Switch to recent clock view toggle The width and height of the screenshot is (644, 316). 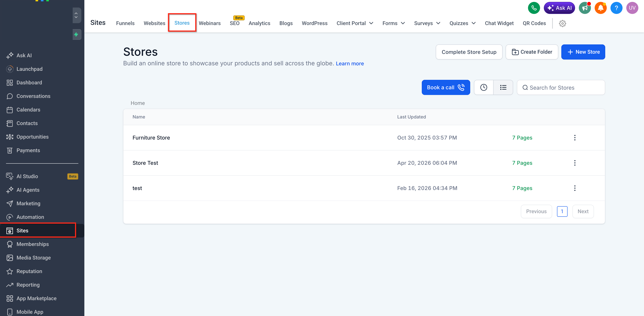(484, 88)
